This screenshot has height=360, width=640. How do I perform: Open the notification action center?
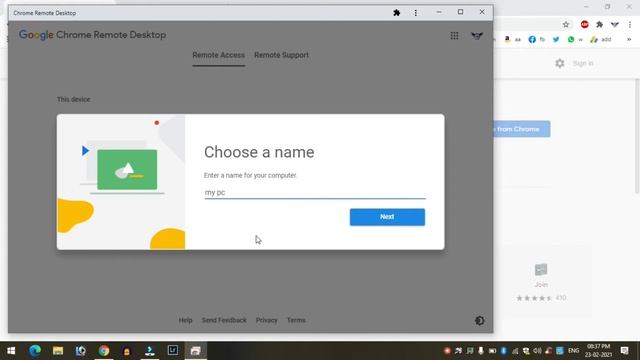(624, 351)
